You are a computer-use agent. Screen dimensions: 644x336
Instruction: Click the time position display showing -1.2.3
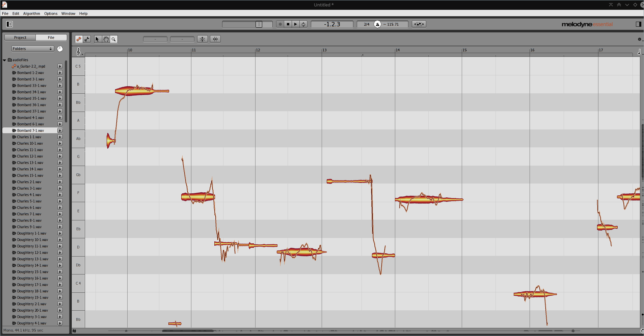pyautogui.click(x=331, y=24)
